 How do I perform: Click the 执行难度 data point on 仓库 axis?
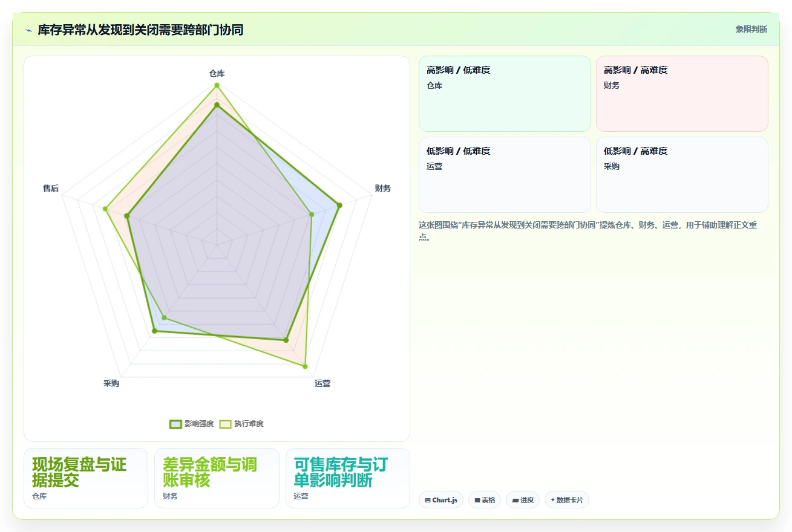(217, 86)
